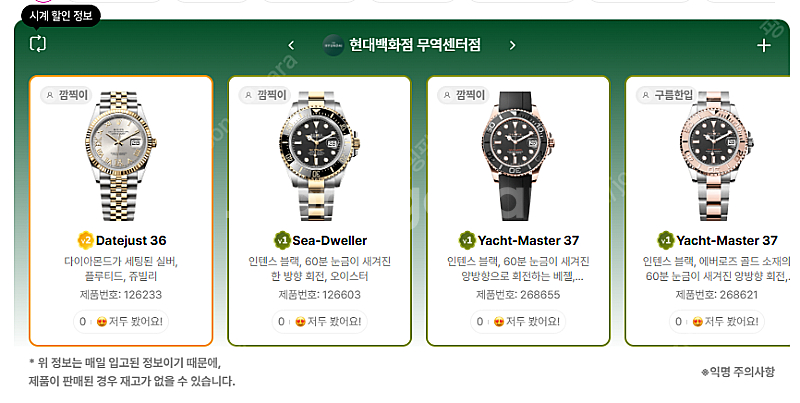800x403 pixels.
Task: Click the Hyundai store logo beside the store name
Action: coord(333,45)
